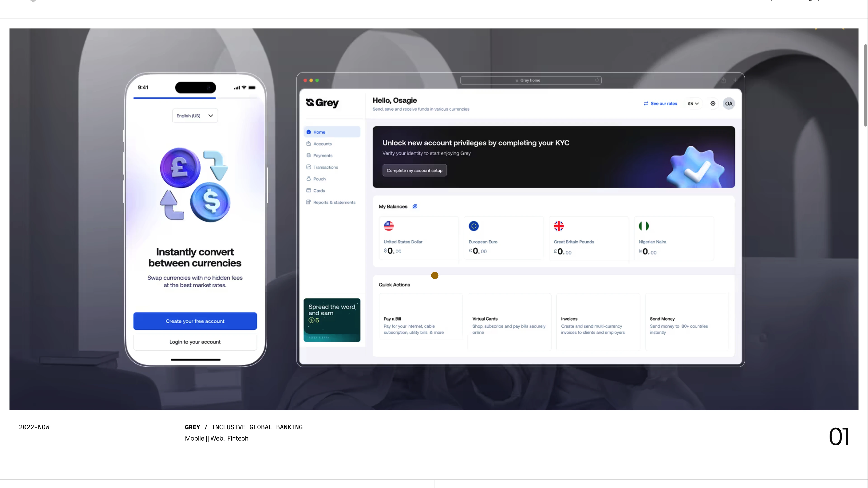Click the GREY / INCLUSIVE GLOBAL BANKING title
This screenshot has width=868, height=488.
pos(244,427)
